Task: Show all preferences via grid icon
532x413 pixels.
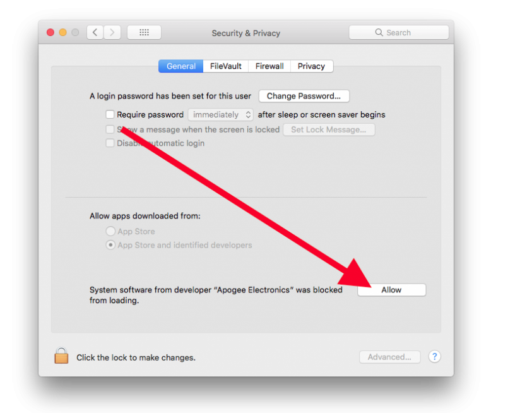Action: (144, 33)
